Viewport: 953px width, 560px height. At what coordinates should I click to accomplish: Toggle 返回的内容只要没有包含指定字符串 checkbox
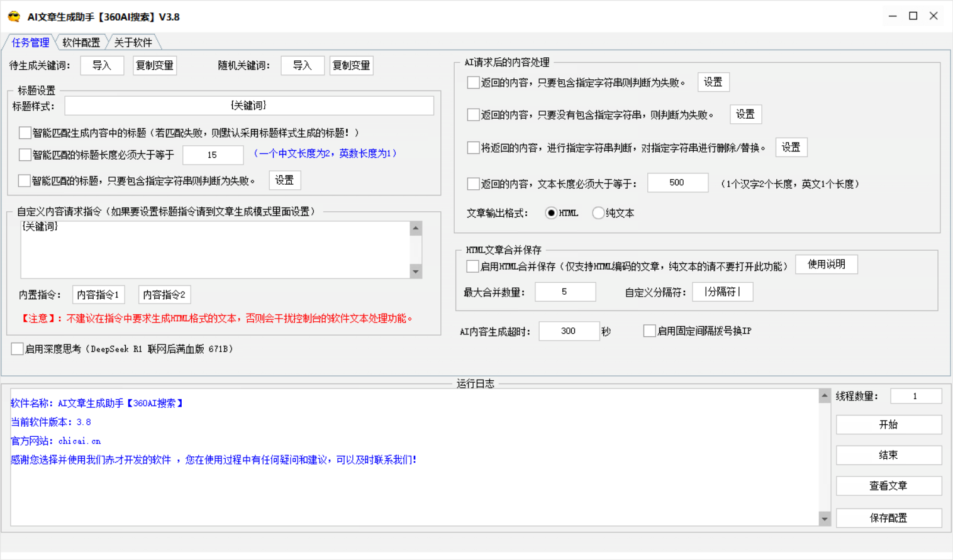(x=474, y=114)
